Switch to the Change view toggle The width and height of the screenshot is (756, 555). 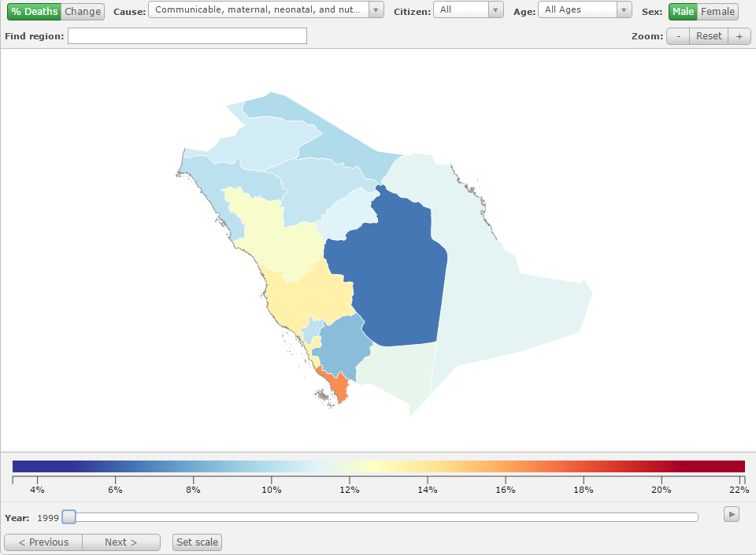(83, 12)
